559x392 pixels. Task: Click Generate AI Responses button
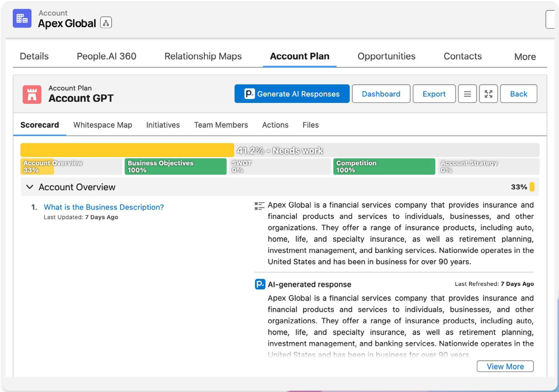click(292, 94)
